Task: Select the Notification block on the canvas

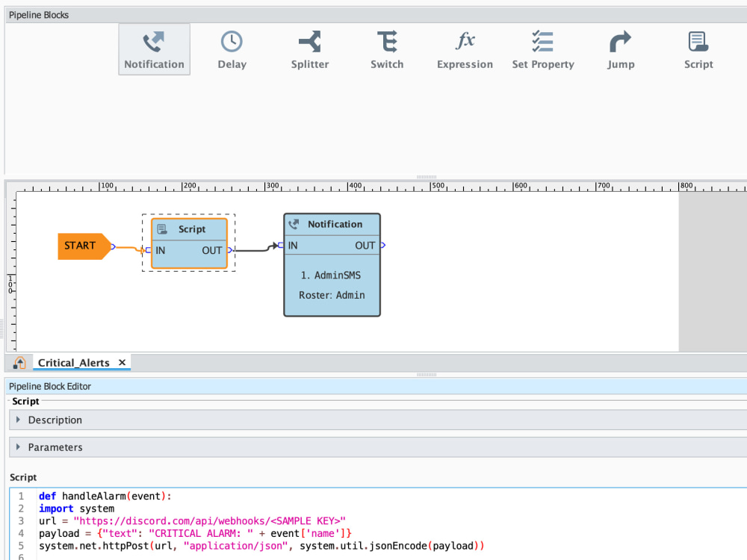Action: 332,265
